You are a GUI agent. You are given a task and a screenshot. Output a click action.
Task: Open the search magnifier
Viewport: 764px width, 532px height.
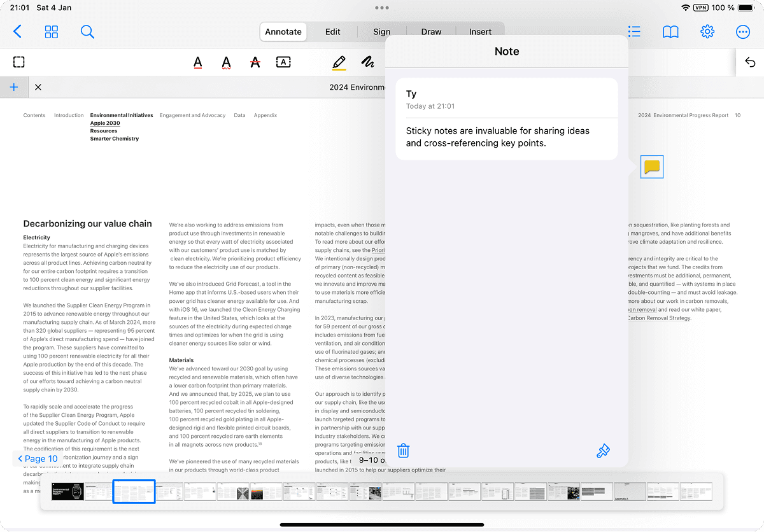(87, 32)
